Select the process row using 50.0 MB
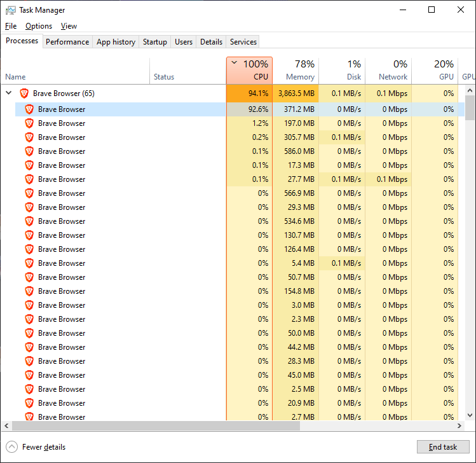Image resolution: width=476 pixels, height=463 pixels. click(240, 333)
